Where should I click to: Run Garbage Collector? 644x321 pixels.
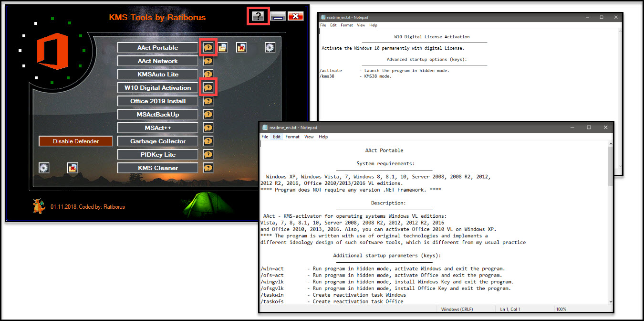pyautogui.click(x=157, y=141)
